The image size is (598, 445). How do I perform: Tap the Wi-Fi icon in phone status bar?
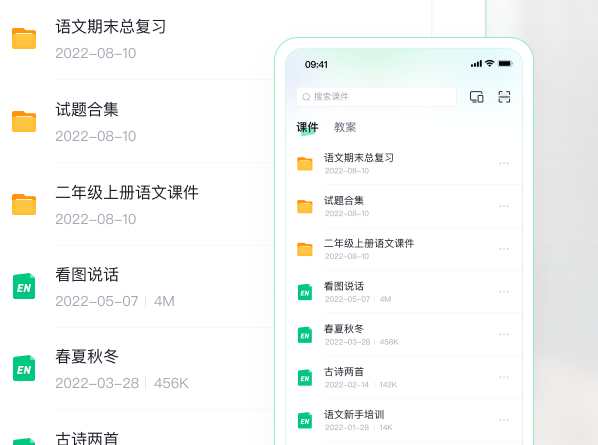pos(490,63)
